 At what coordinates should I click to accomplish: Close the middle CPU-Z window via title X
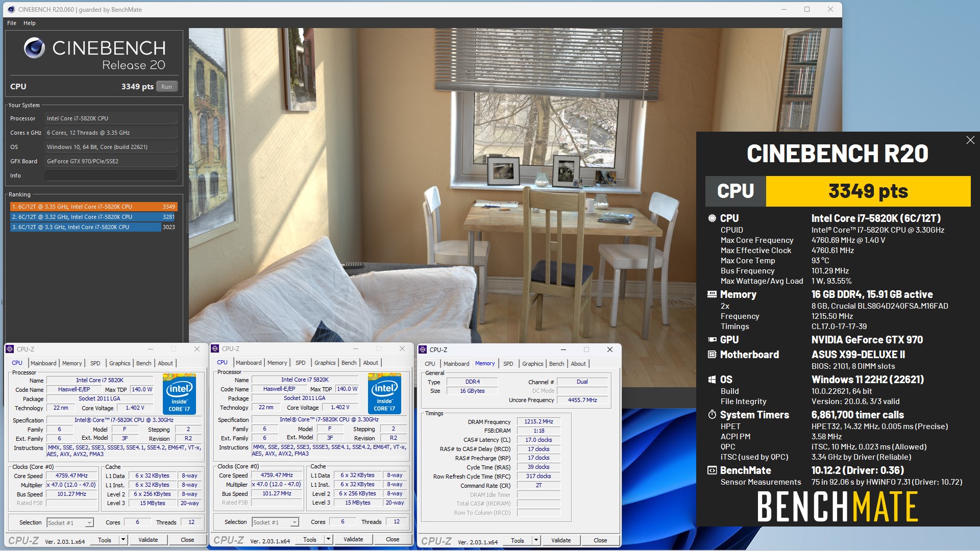point(402,348)
